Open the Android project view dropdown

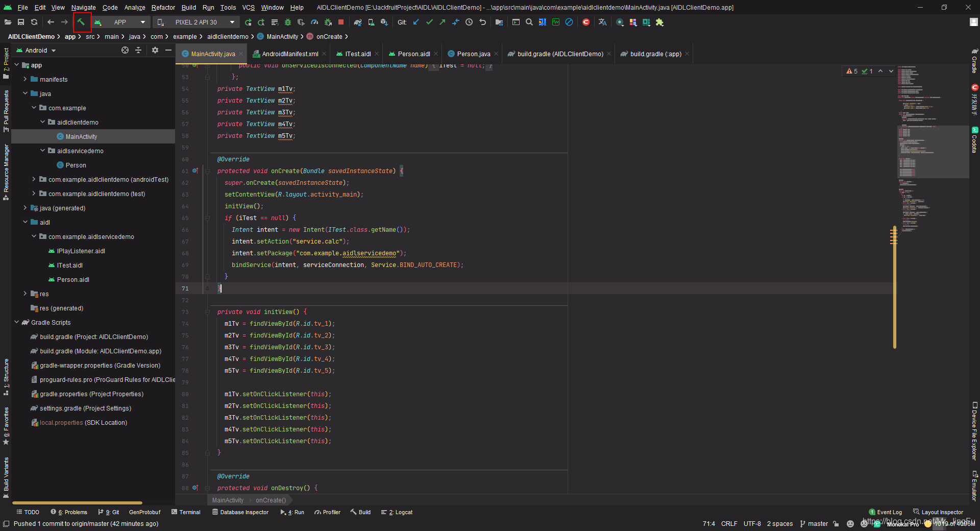tap(36, 51)
